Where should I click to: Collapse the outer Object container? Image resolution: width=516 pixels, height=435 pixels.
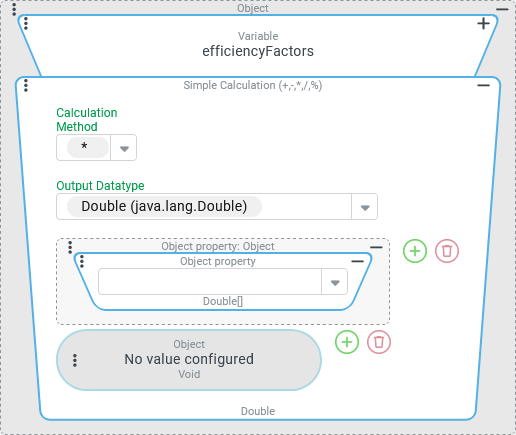coord(502,9)
